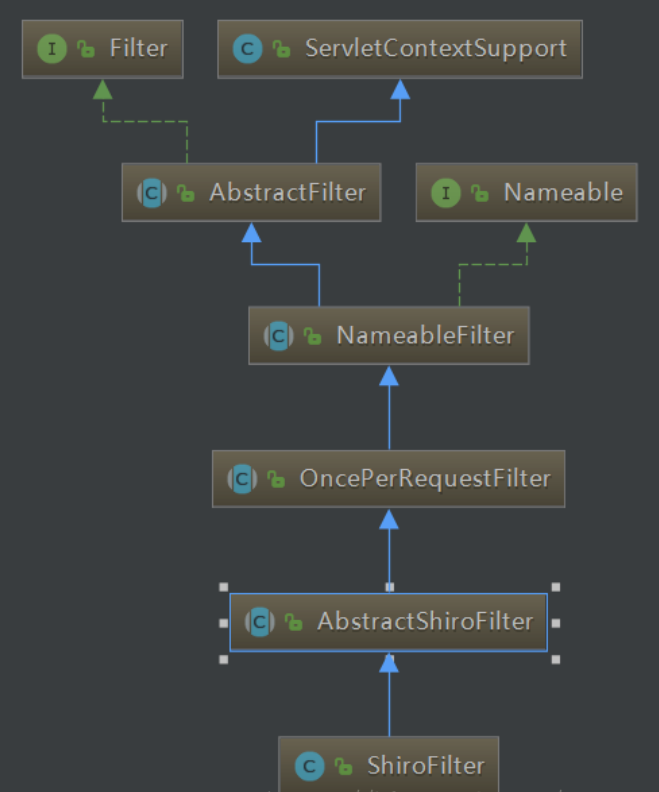Select the NameableFilter node label
Viewport: 659px width, 792px height.
pyautogui.click(x=425, y=336)
